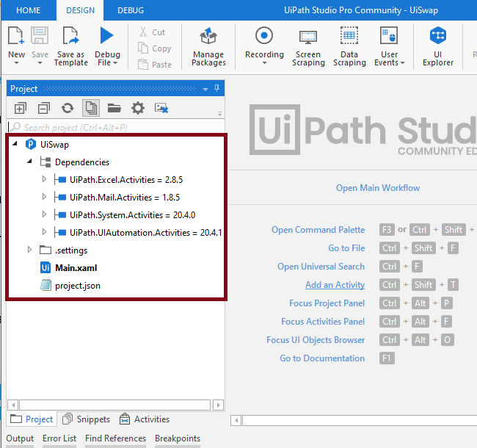The height and width of the screenshot is (448, 477).
Task: Expand the UiPath.Excel.Activities dependency node
Action: tap(44, 178)
